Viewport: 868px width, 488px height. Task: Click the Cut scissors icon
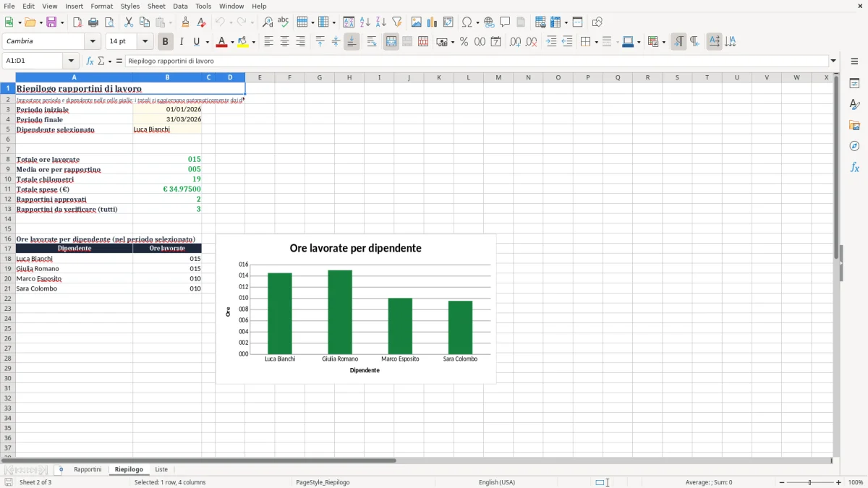(x=129, y=22)
